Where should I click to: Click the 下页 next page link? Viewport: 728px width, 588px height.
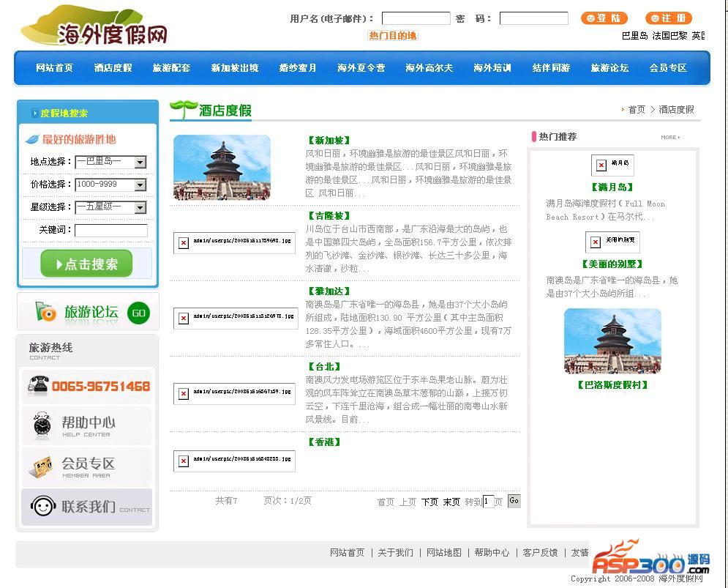pos(429,502)
